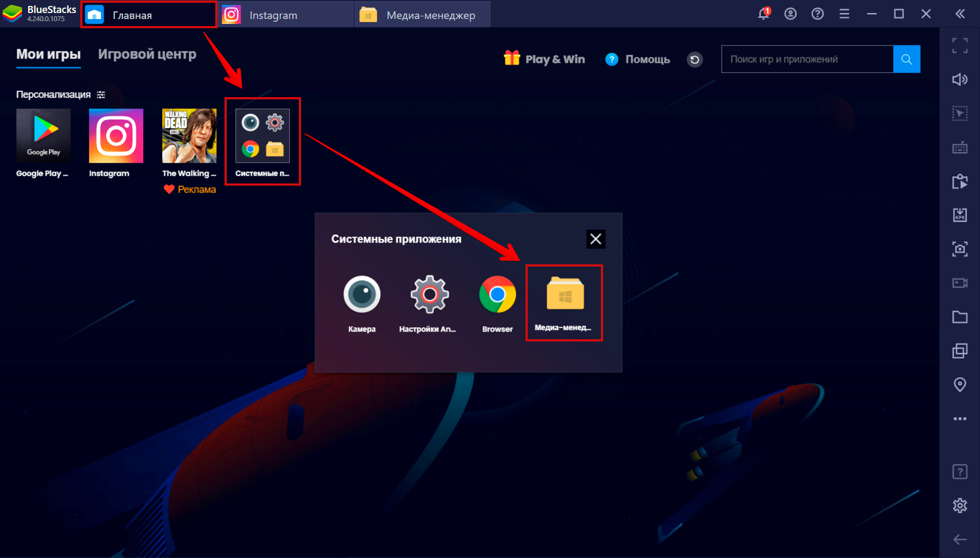Open Play & Win rewards

(x=544, y=59)
